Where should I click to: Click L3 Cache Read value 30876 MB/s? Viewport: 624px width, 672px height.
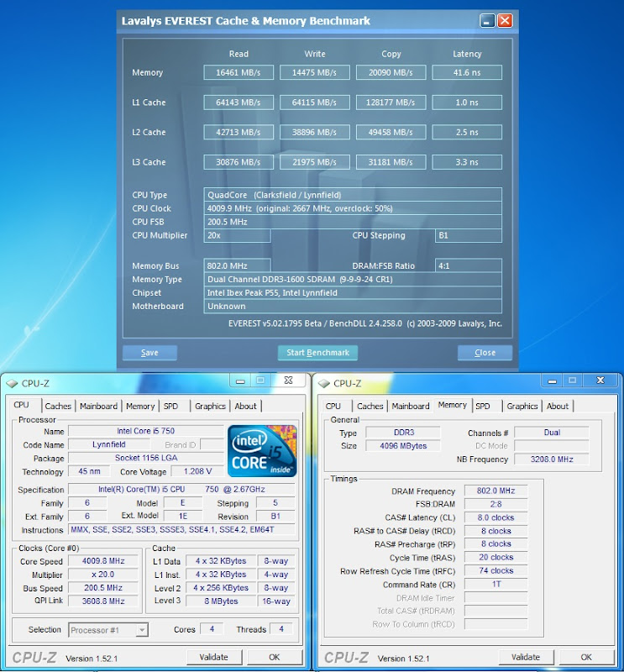pyautogui.click(x=239, y=162)
